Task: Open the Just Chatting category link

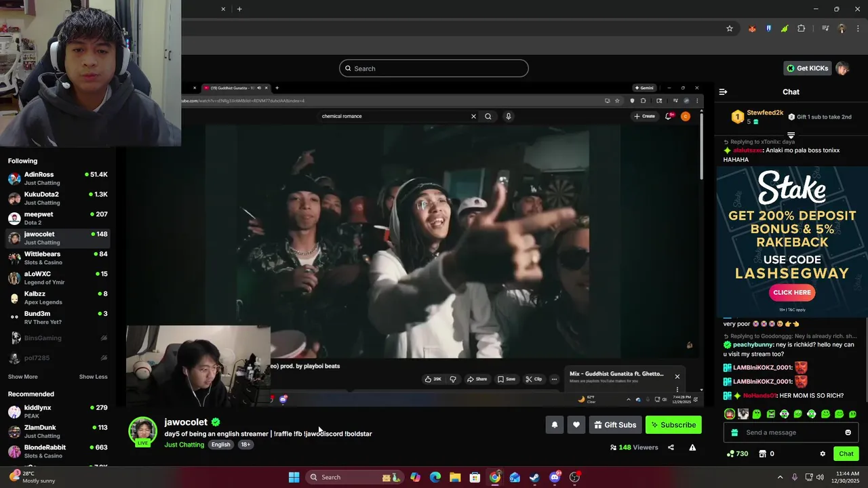Action: pyautogui.click(x=184, y=445)
